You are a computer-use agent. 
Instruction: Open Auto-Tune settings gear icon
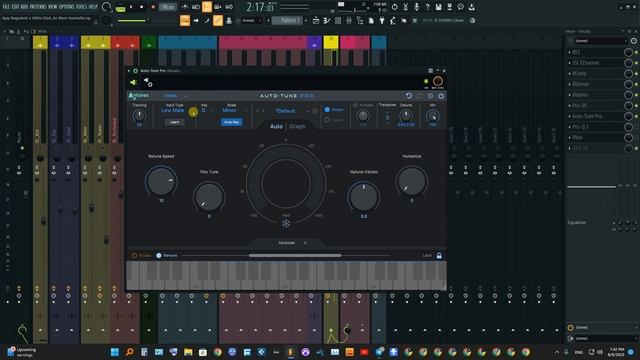(430, 96)
